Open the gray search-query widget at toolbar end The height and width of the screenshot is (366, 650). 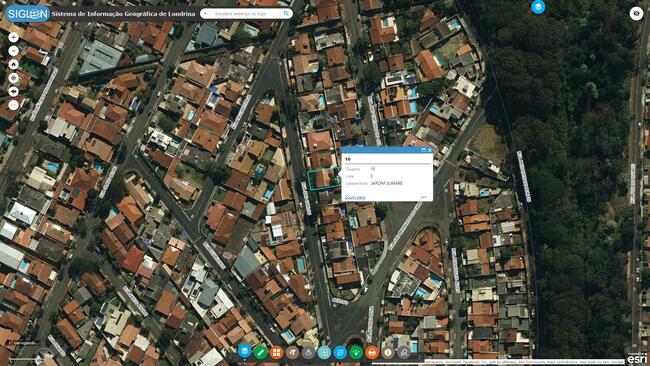[x=403, y=352]
